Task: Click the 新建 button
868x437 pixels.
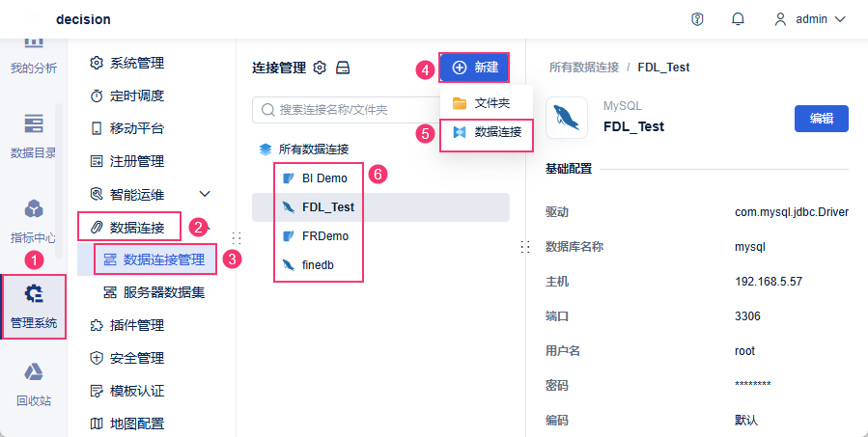Action: click(474, 68)
